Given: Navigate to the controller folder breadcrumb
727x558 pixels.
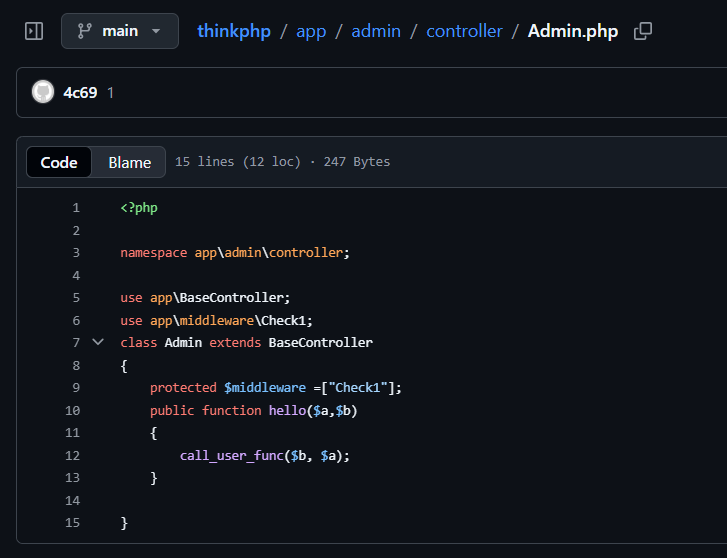Looking at the screenshot, I should [x=464, y=31].
